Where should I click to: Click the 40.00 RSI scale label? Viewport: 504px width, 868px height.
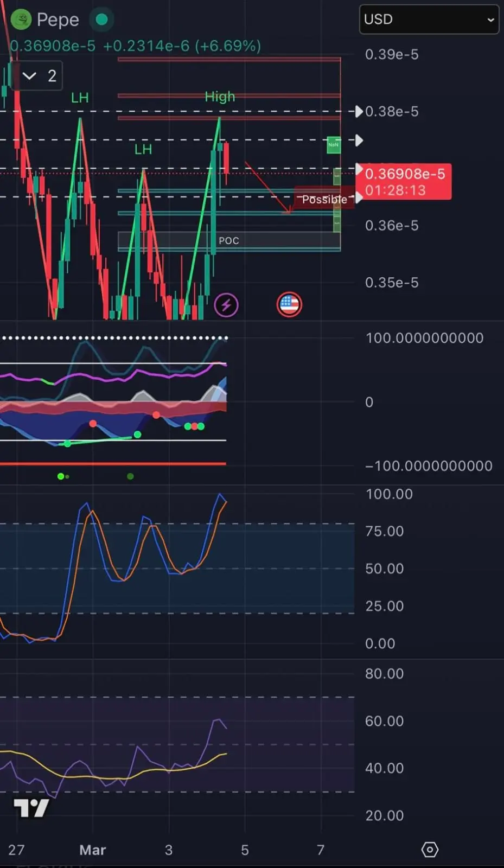[385, 768]
